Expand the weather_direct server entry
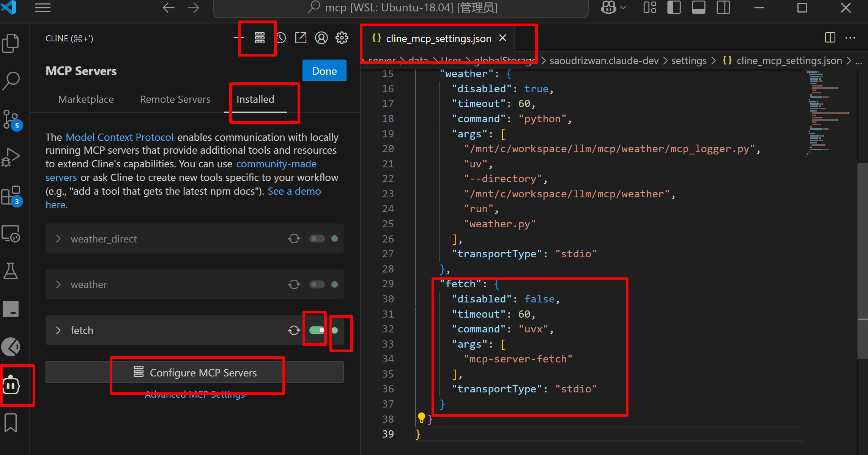868x455 pixels. coord(58,239)
